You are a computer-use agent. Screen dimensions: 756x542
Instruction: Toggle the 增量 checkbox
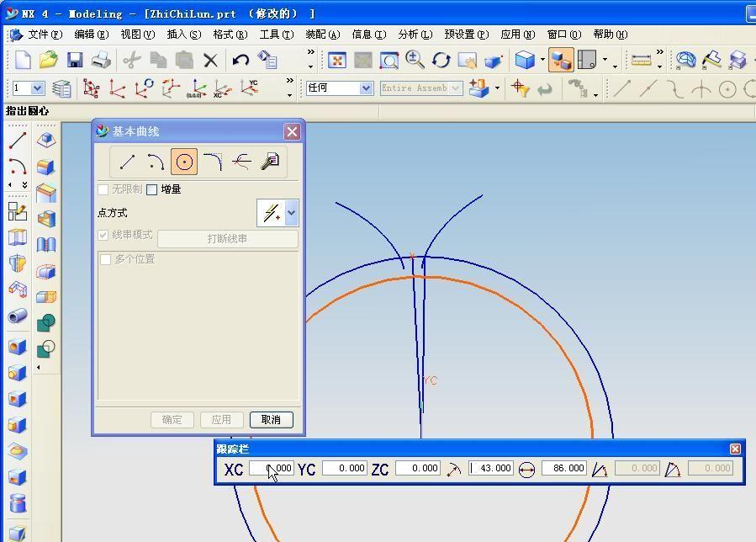[152, 189]
